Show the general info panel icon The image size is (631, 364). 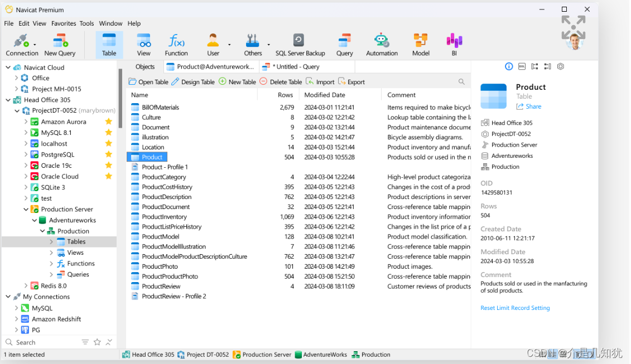click(x=509, y=66)
